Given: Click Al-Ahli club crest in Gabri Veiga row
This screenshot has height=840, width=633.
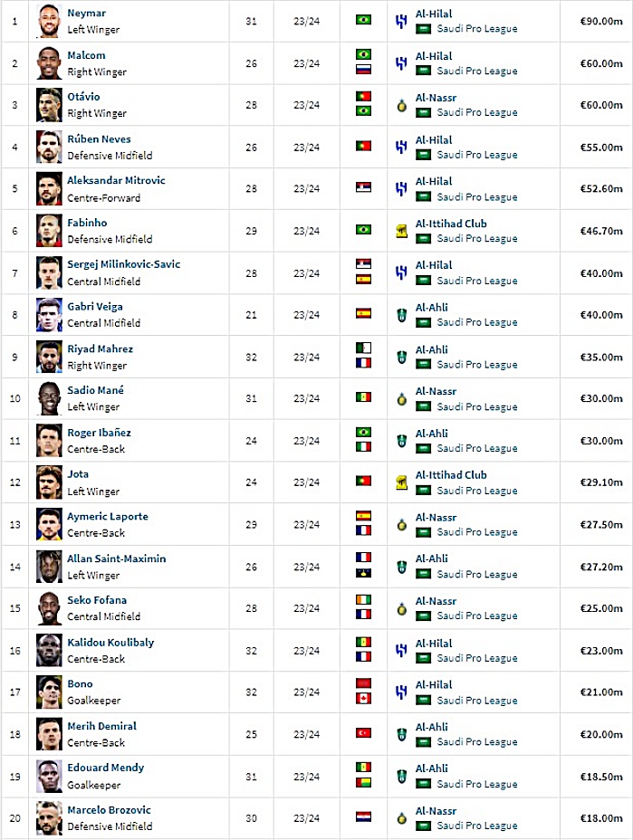Looking at the screenshot, I should [401, 315].
